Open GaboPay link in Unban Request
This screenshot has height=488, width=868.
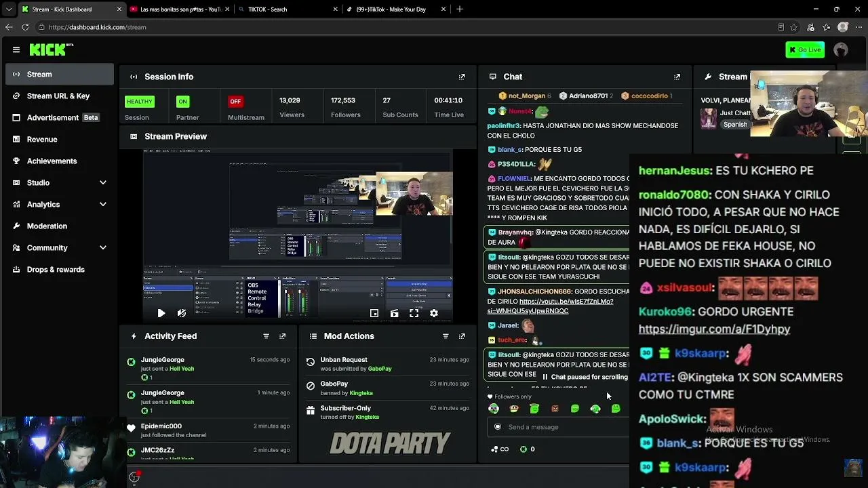click(x=380, y=369)
